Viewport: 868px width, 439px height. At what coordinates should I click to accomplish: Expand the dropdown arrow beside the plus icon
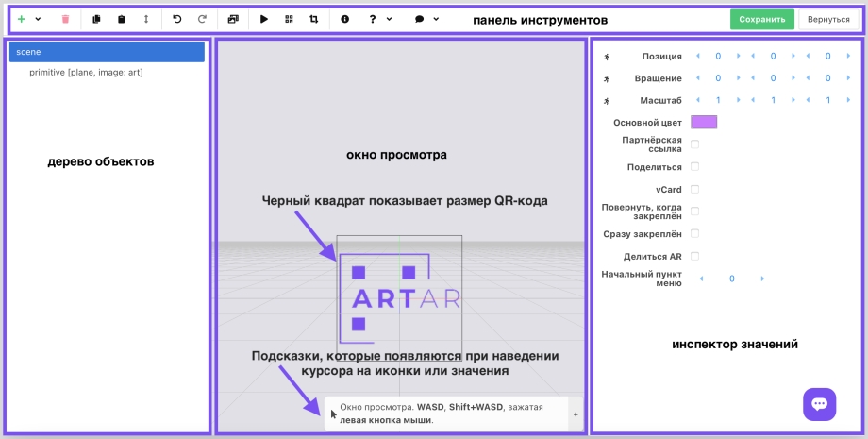tap(38, 19)
